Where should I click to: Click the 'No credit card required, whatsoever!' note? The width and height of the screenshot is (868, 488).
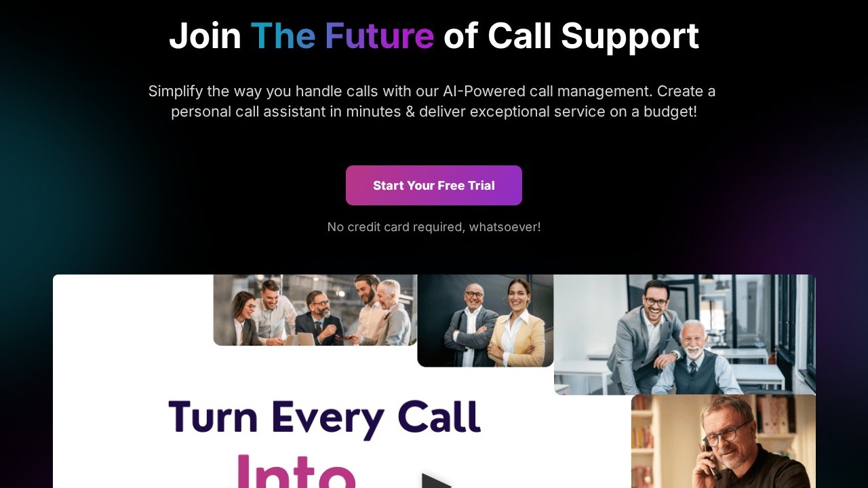[434, 227]
